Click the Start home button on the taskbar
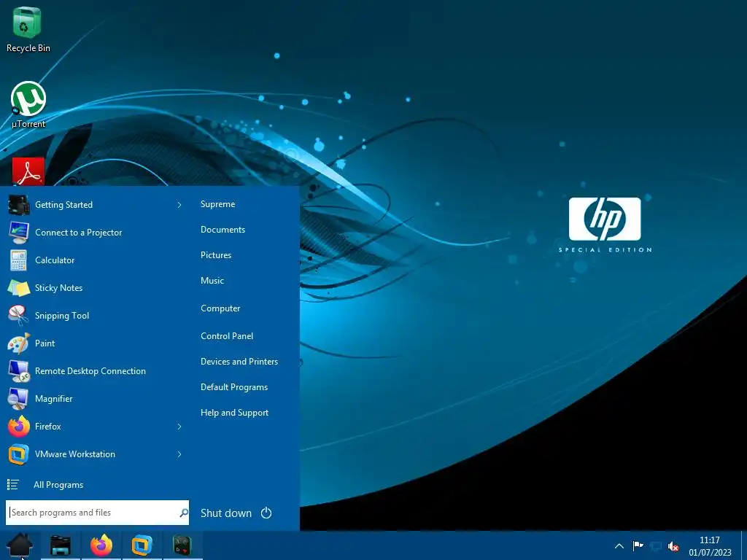Screen dimensions: 747x560 click(20, 545)
